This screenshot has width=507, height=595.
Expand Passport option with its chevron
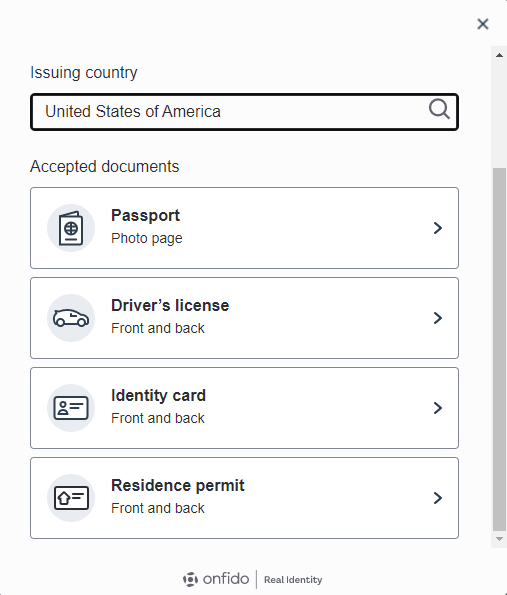438,228
